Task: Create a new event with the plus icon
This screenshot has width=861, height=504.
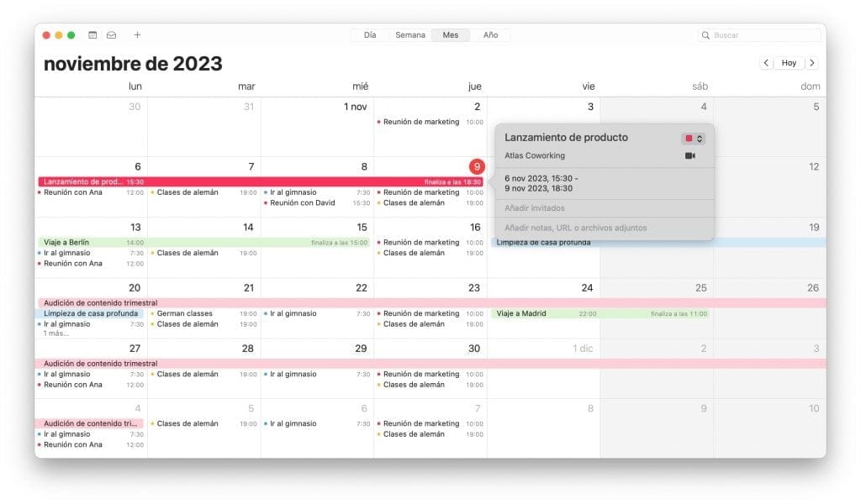Action: tap(137, 34)
